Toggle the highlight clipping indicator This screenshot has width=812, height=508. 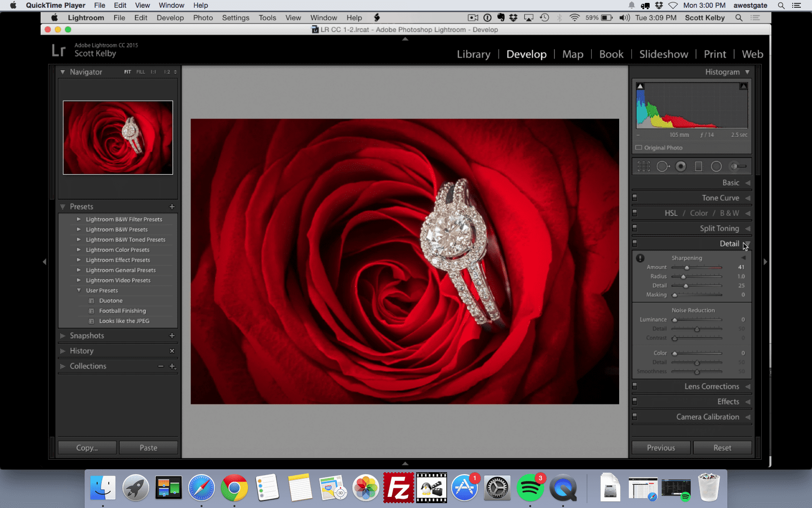pyautogui.click(x=743, y=85)
